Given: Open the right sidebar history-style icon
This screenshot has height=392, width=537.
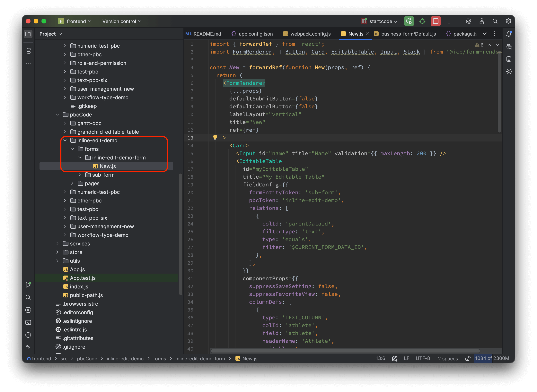Looking at the screenshot, I should [x=509, y=72].
